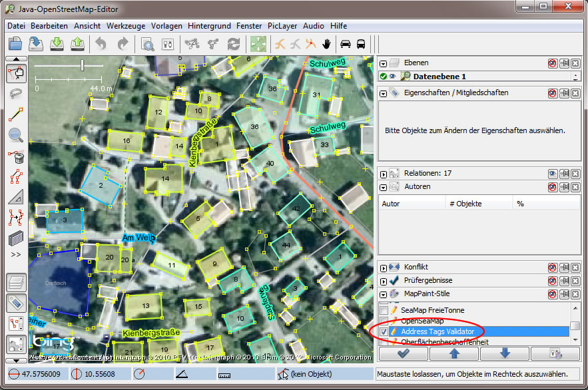This screenshot has height=390, width=588.
Task: Expand the Konflikt panel
Action: pos(384,268)
